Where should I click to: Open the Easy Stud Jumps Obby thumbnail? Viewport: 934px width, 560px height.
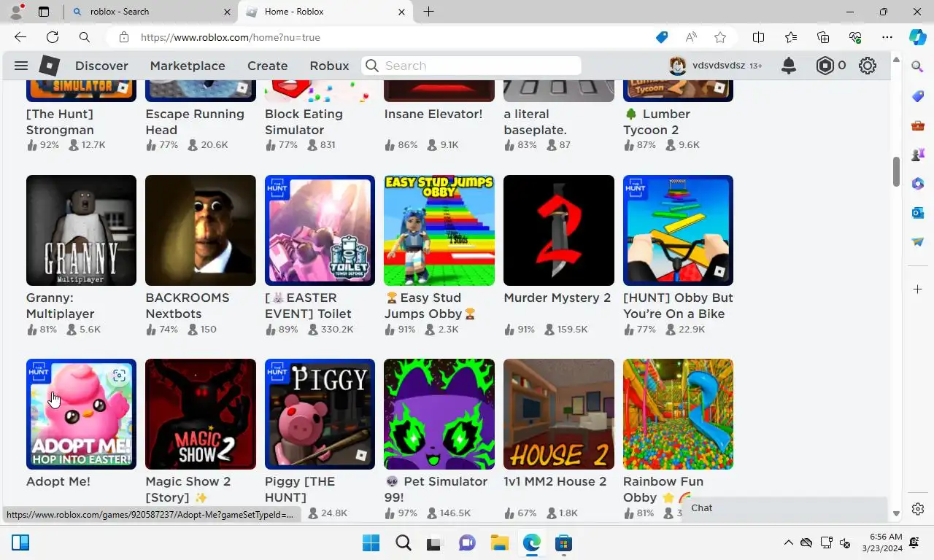[439, 230]
